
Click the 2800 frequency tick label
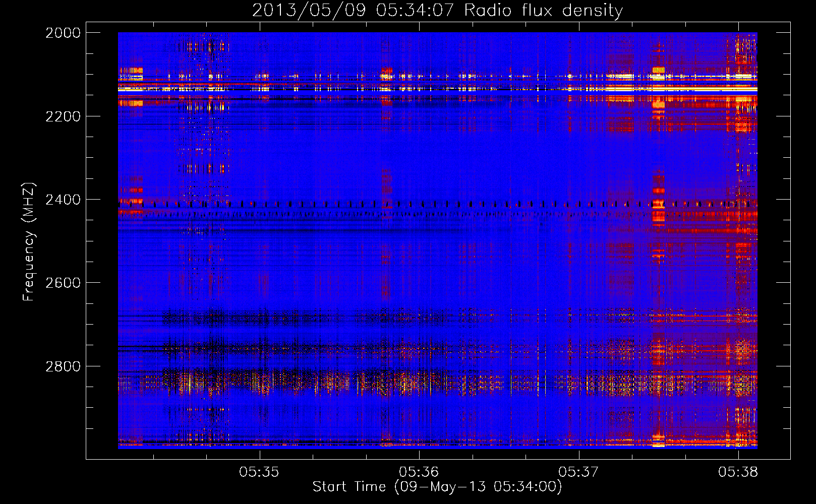pyautogui.click(x=63, y=366)
